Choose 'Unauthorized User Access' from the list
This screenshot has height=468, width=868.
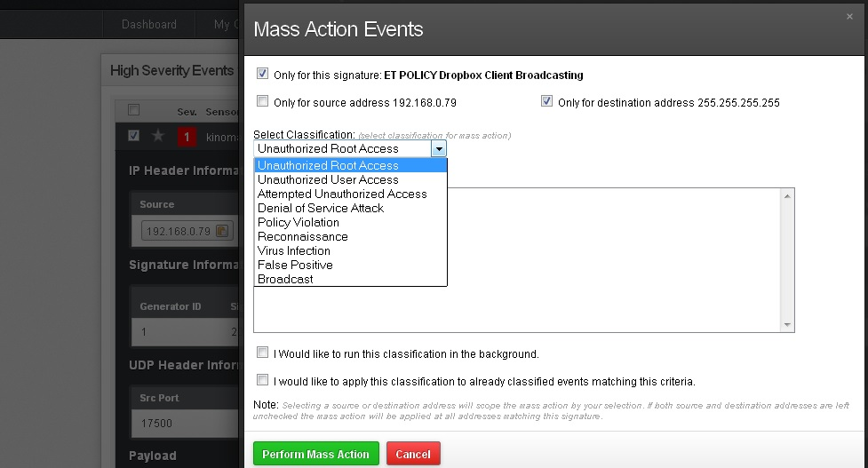328,179
